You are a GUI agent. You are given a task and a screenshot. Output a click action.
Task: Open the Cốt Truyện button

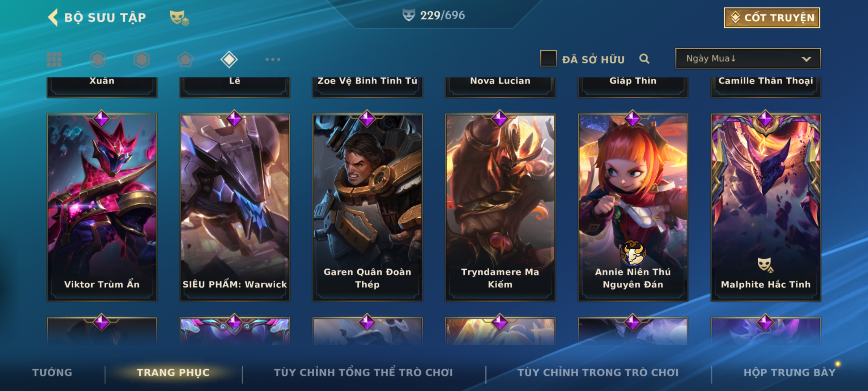[772, 17]
